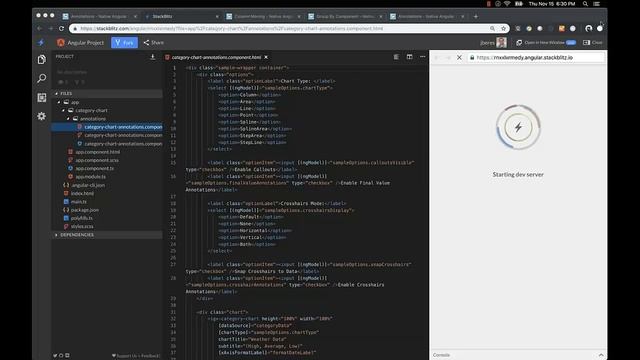The height and width of the screenshot is (360, 640).
Task: Open the Support Us + Feedback link
Action: tap(136, 356)
